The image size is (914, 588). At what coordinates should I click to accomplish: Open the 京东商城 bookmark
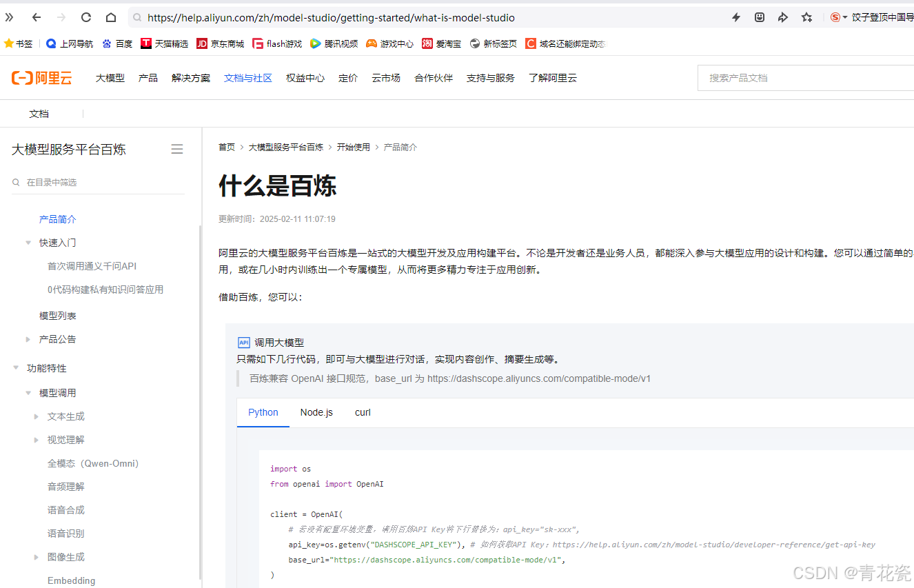pyautogui.click(x=221, y=43)
